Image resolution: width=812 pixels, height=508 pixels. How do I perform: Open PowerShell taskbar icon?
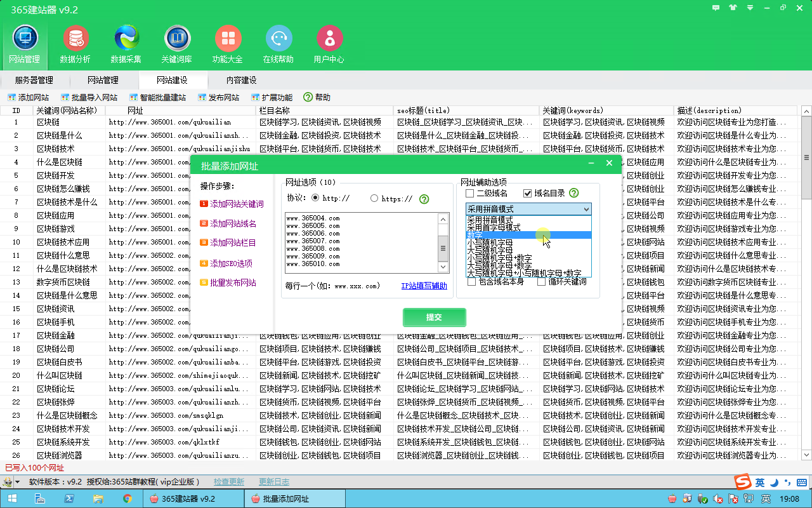(69, 499)
